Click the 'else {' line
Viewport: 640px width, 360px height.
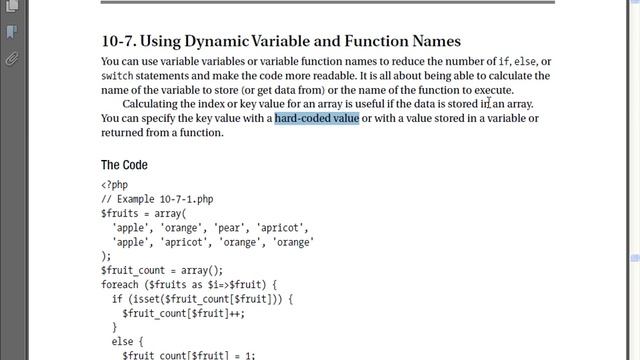[128, 341]
